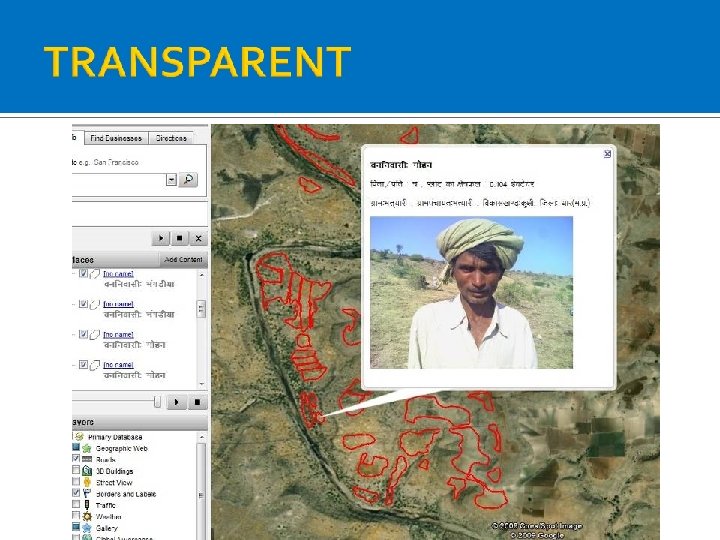Focus the fly-to search input field

[118, 180]
